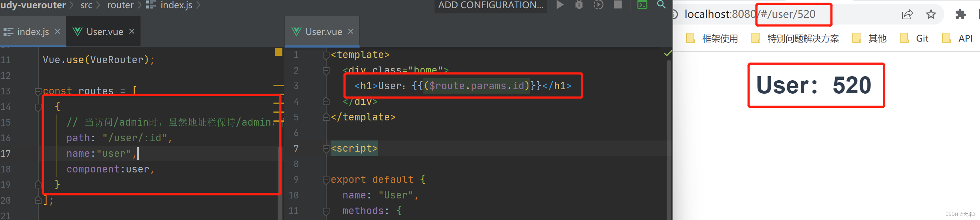Collapse route object block at line 14
This screenshot has width=980, height=220.
[38, 107]
